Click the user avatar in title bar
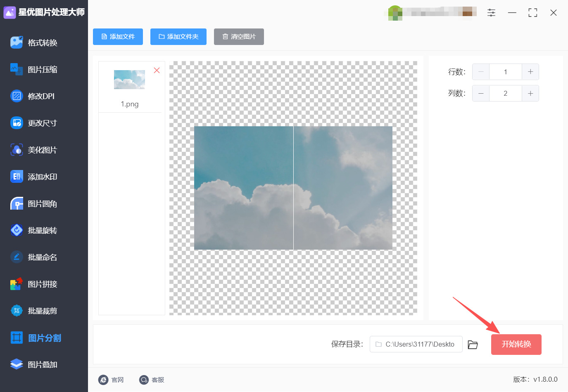The image size is (568, 392). (395, 13)
